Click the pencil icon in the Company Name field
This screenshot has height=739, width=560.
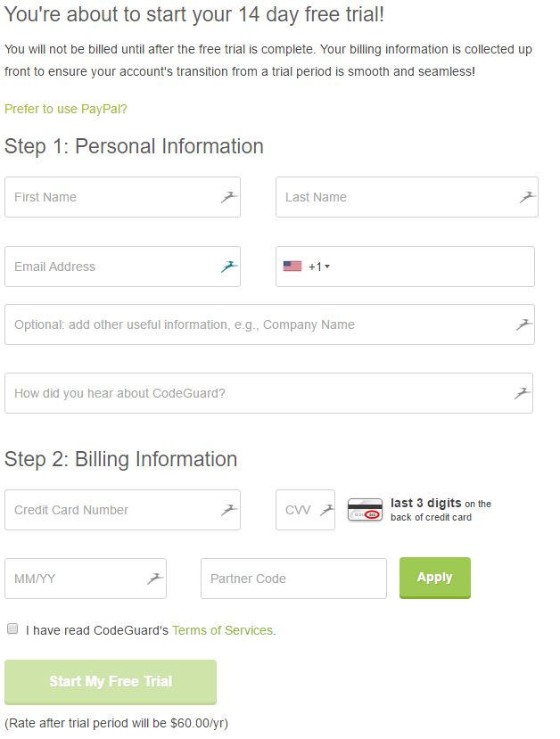point(523,324)
